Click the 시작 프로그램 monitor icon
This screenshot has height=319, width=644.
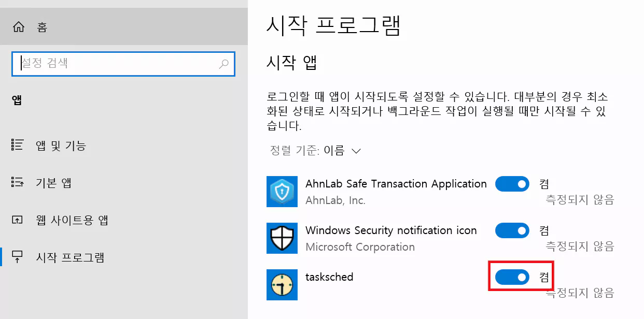click(17, 257)
